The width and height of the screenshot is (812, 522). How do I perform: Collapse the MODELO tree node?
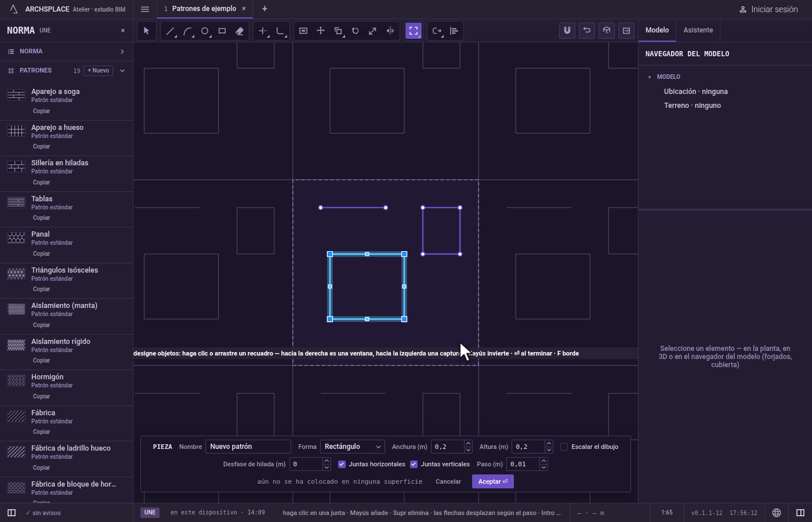(650, 77)
